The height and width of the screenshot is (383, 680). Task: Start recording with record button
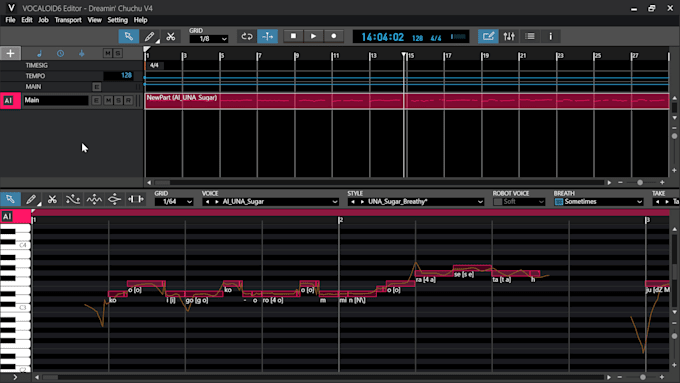tap(333, 36)
